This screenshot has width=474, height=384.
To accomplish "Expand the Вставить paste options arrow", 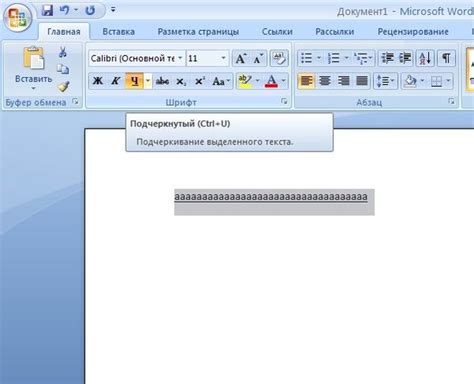I will point(33,89).
